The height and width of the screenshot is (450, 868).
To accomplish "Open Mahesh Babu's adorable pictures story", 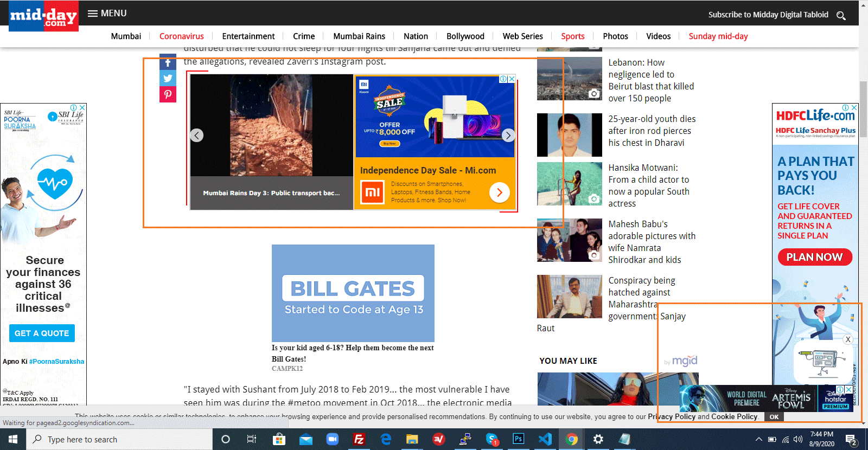I will coord(652,242).
